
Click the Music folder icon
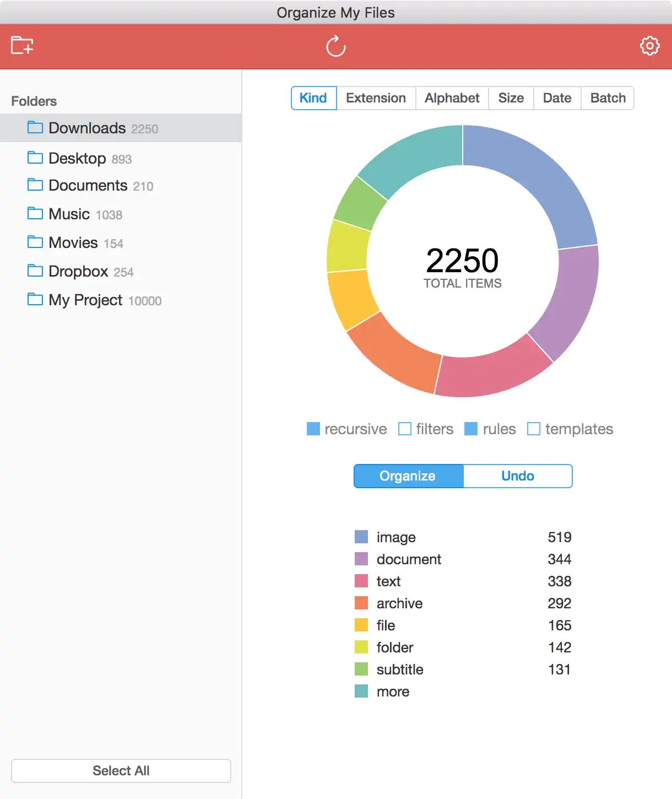35,213
